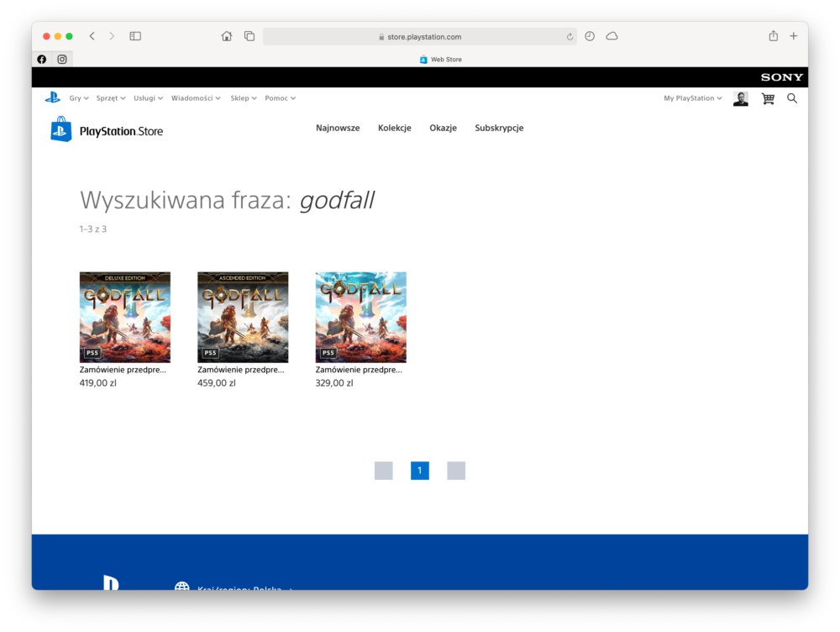Expand the Gry dropdown menu

coord(79,98)
